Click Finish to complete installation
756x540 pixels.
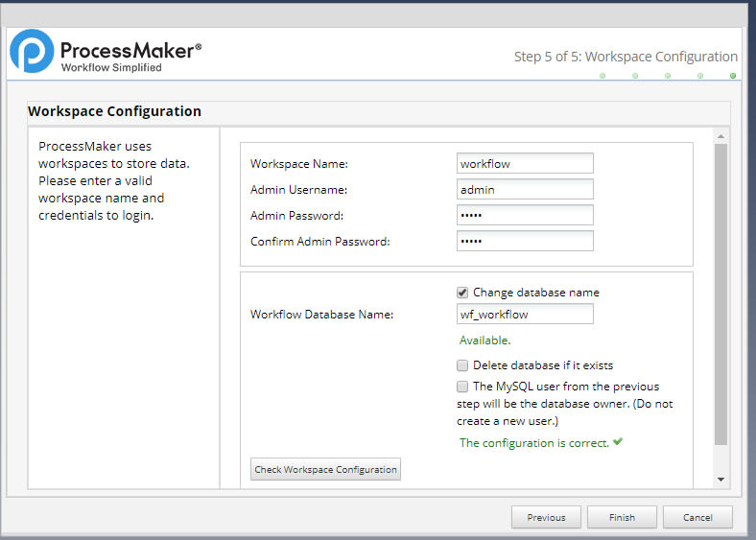[622, 517]
